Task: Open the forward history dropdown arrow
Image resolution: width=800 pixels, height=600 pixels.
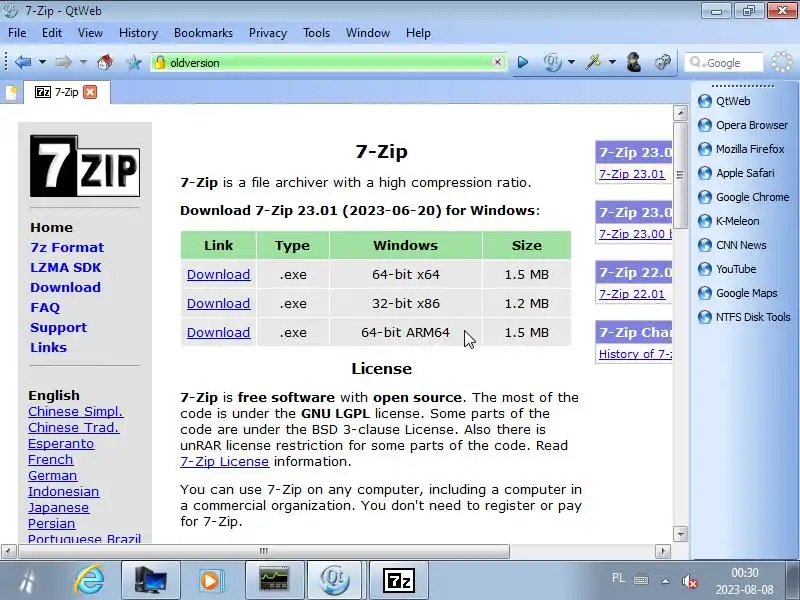Action: (83, 62)
